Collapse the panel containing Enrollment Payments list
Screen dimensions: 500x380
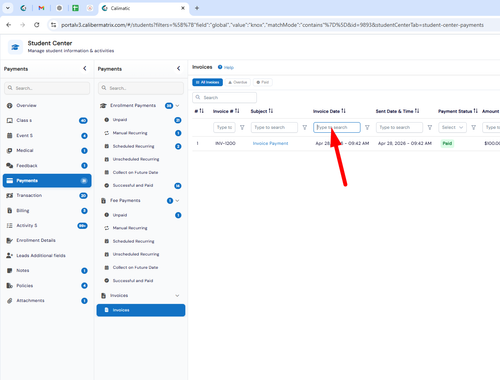point(179,68)
